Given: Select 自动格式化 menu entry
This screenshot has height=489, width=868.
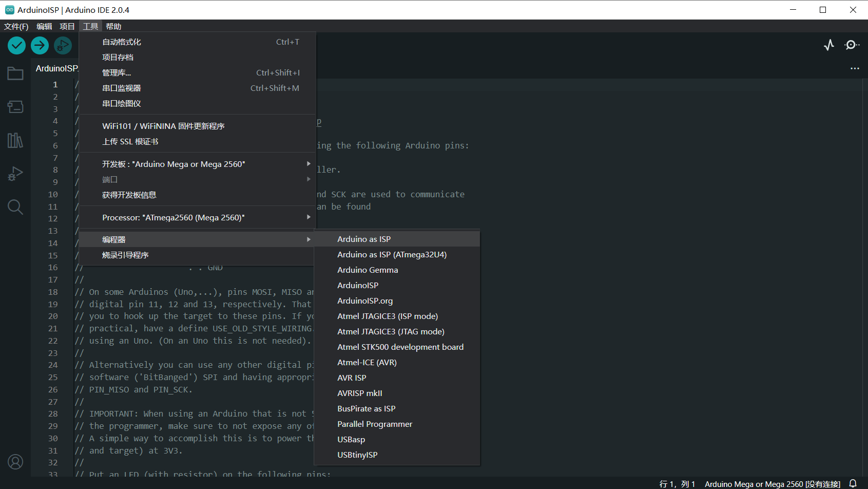Looking at the screenshot, I should (x=198, y=42).
